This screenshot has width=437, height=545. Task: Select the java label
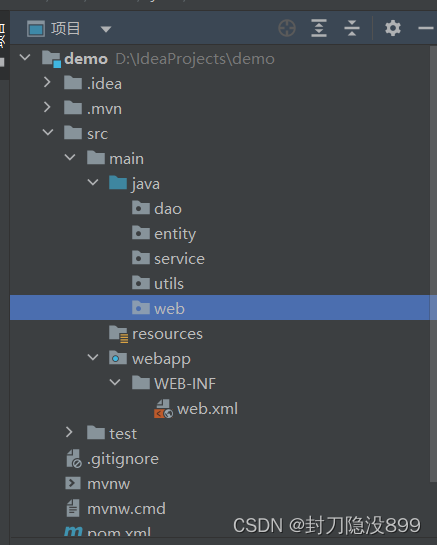(146, 185)
